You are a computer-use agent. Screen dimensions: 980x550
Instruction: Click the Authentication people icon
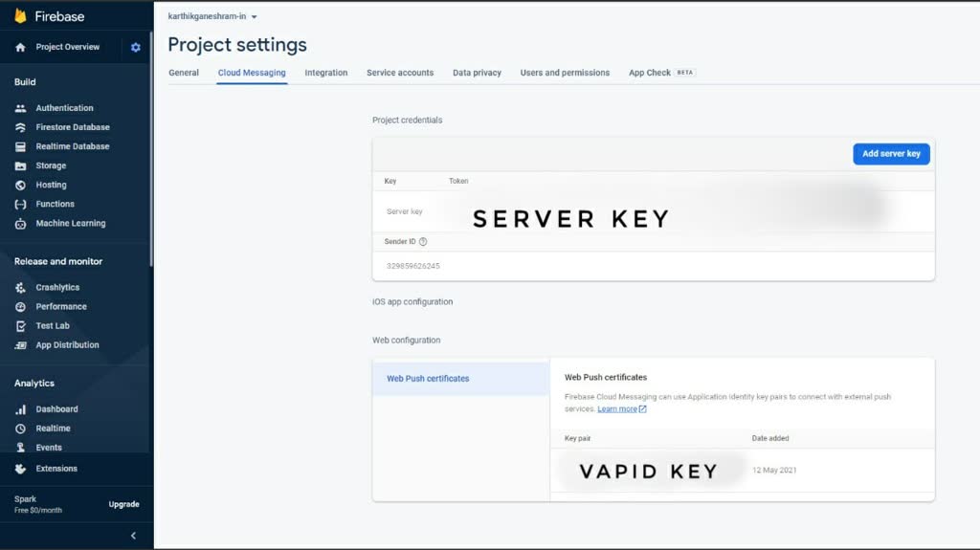pos(21,108)
